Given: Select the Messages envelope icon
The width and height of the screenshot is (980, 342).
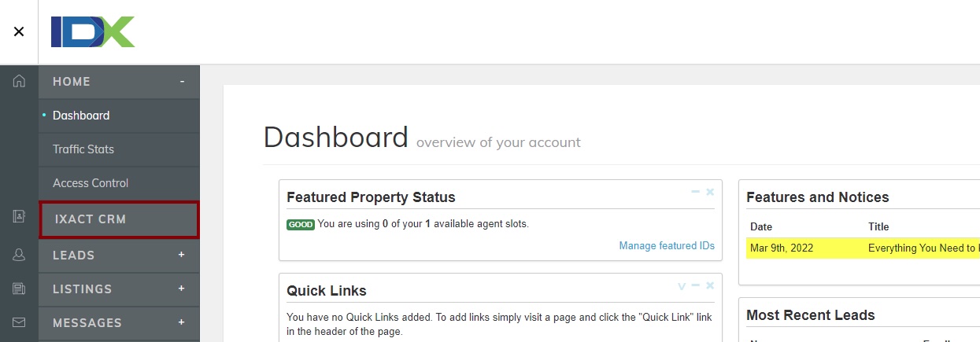Looking at the screenshot, I should [x=19, y=322].
